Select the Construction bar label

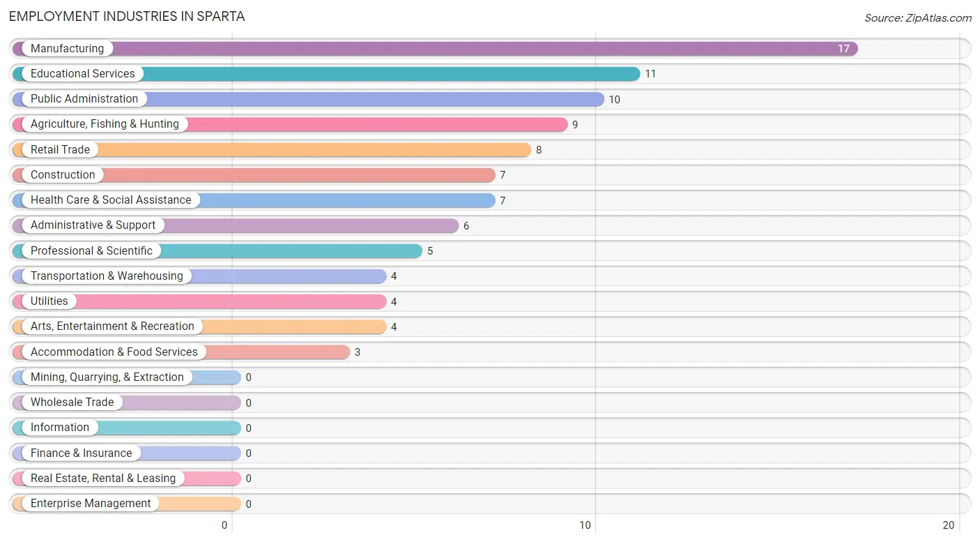pos(63,174)
